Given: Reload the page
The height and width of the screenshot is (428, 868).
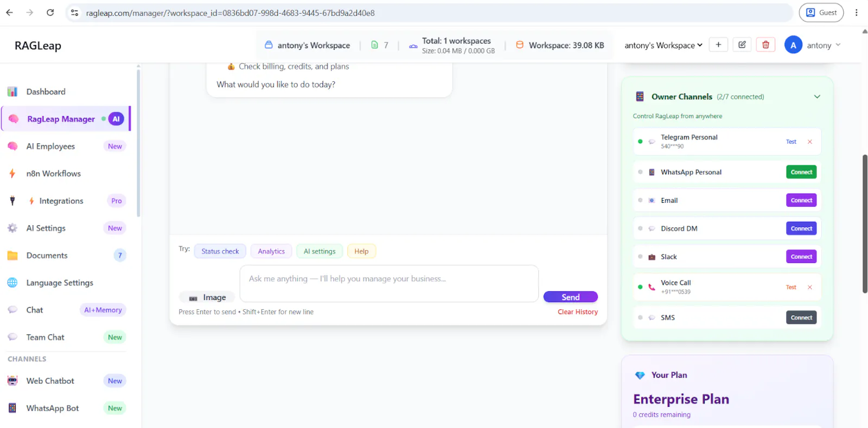Looking at the screenshot, I should click(x=50, y=12).
